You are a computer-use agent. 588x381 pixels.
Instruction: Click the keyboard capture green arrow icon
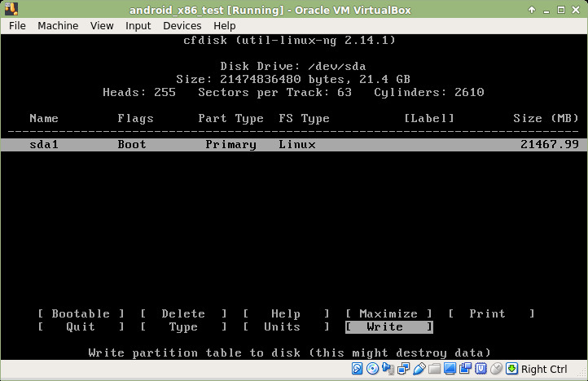click(x=511, y=369)
